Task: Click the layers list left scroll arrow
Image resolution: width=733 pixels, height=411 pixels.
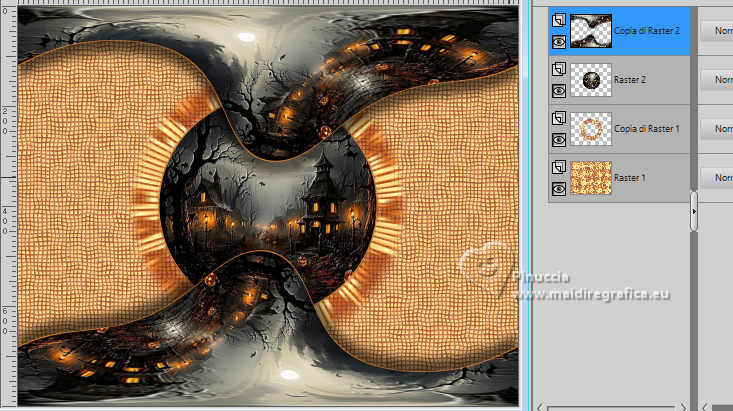Action: [540, 408]
